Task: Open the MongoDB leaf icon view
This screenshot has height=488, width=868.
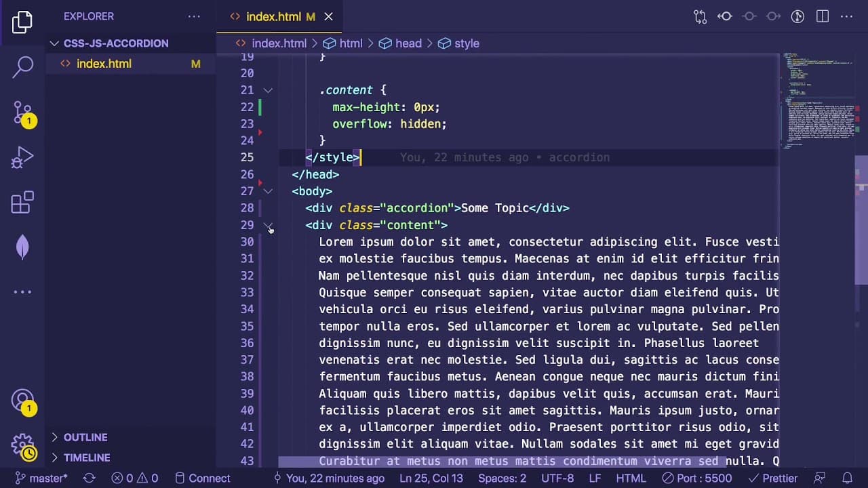Action: pyautogui.click(x=22, y=247)
